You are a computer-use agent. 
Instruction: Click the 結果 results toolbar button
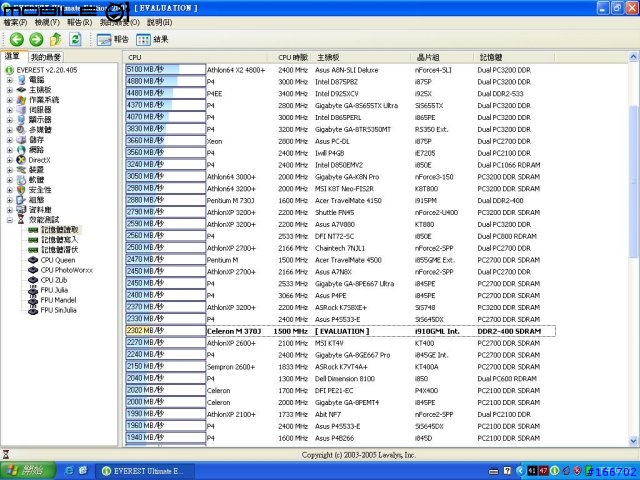tap(152, 39)
